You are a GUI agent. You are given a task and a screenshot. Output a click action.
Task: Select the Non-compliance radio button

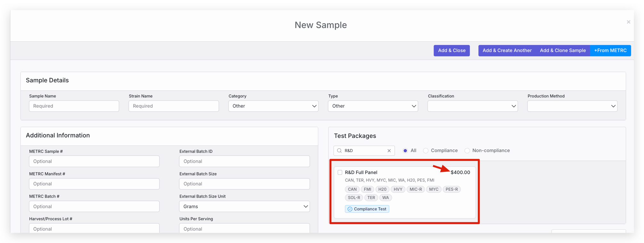(x=467, y=151)
